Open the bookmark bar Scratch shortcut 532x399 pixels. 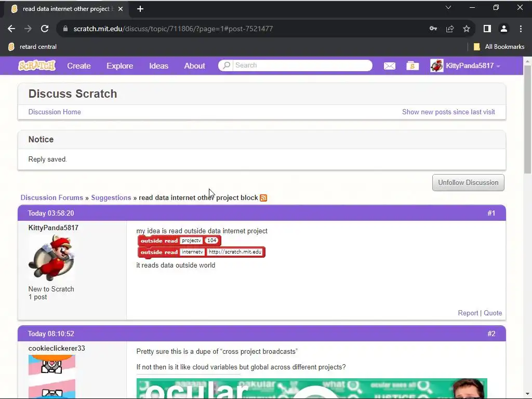coord(33,47)
